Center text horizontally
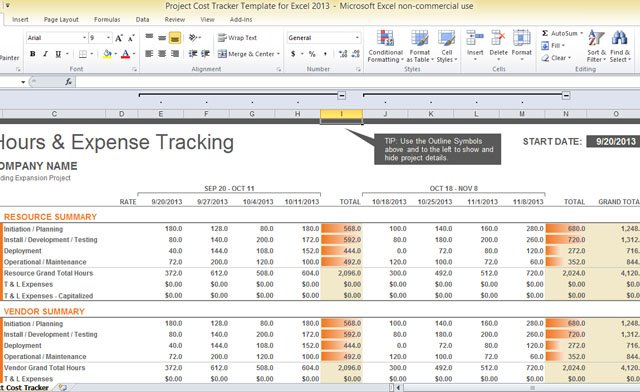The width and height of the screenshot is (640, 392). pyautogui.click(x=162, y=53)
